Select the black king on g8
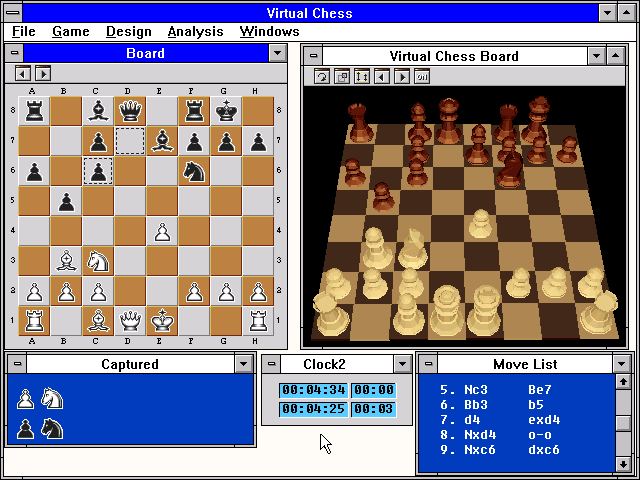Viewport: 640px width, 480px height. (226, 111)
